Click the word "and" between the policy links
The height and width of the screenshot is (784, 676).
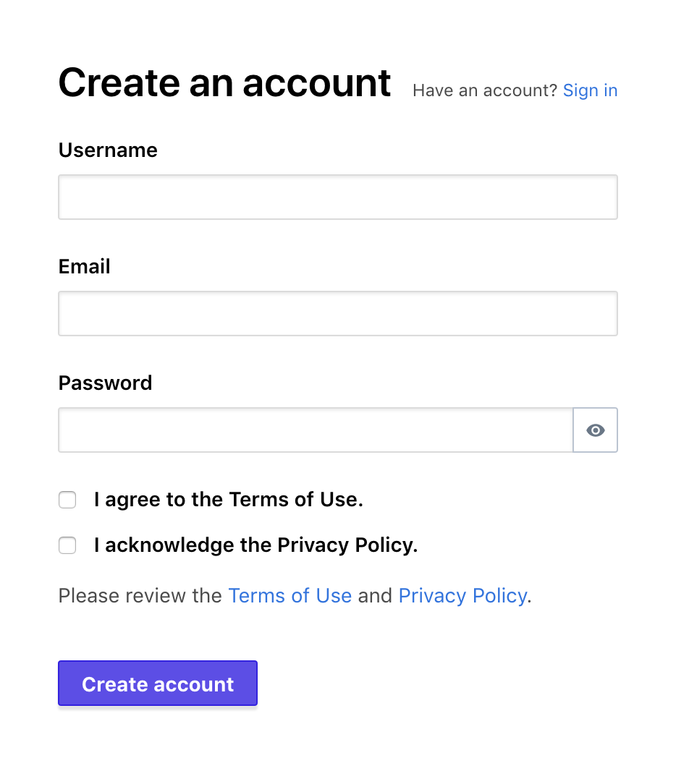tap(375, 596)
